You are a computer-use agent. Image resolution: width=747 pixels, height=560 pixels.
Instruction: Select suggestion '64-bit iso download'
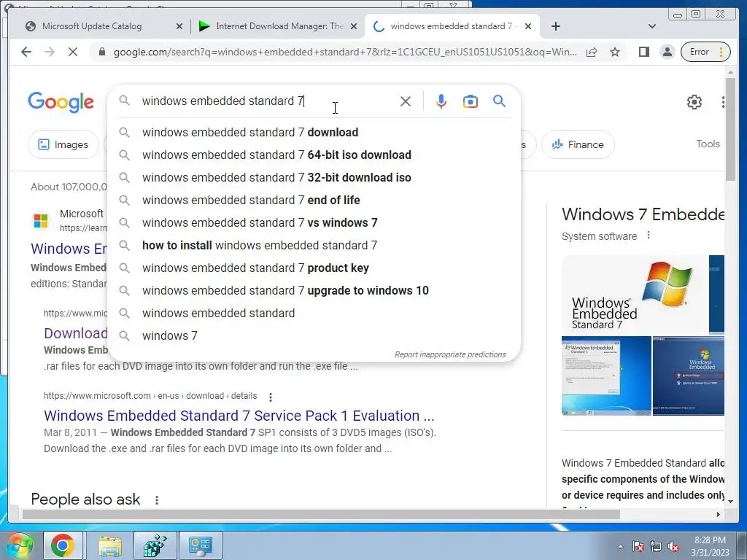[x=314, y=155]
